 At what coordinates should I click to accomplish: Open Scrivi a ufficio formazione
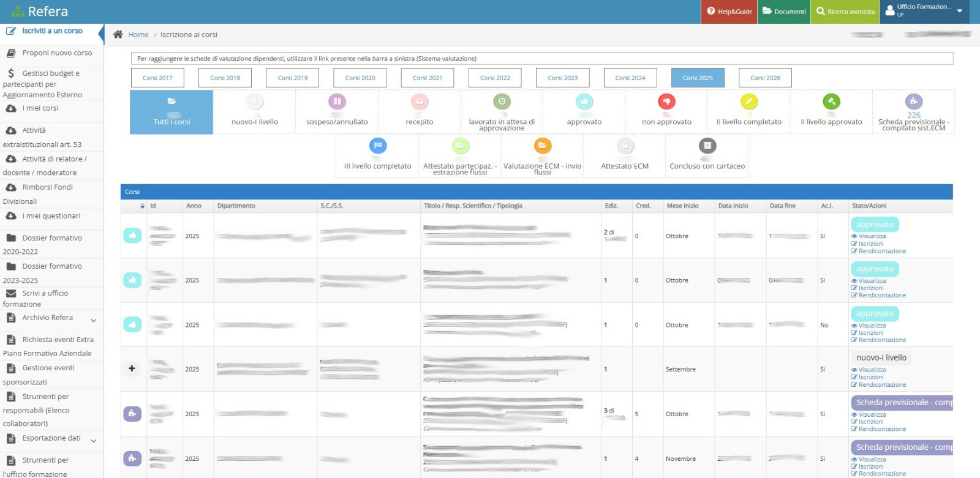click(51, 299)
